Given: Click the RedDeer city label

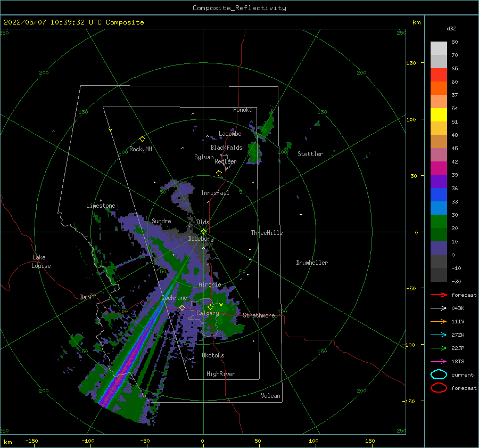Looking at the screenshot, I should (x=226, y=161).
